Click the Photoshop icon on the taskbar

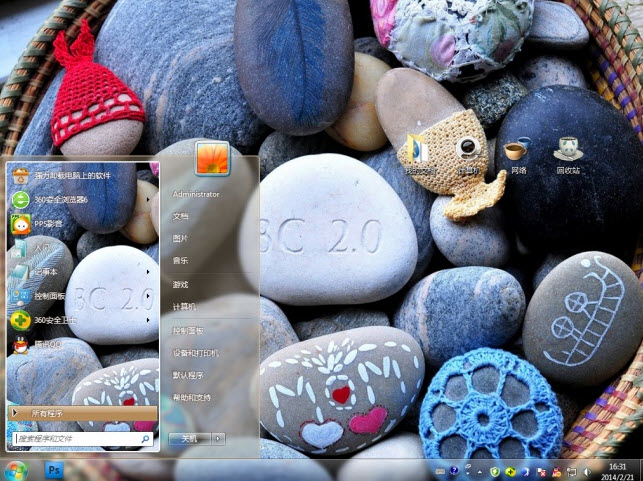coord(54,470)
